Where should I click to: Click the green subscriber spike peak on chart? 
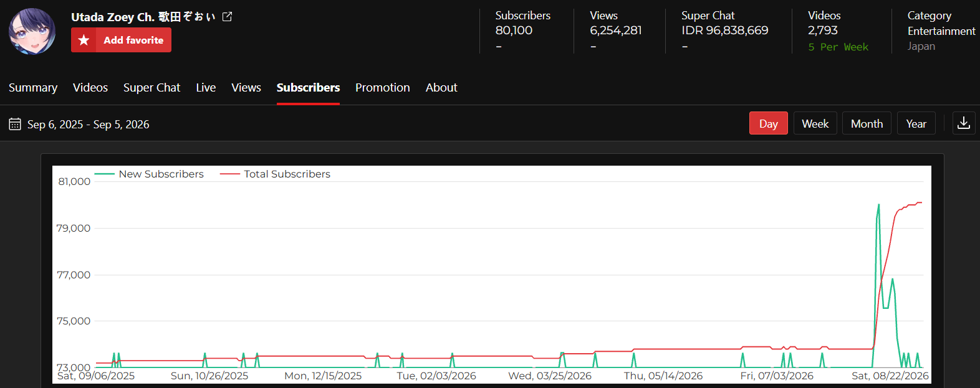tap(878, 205)
